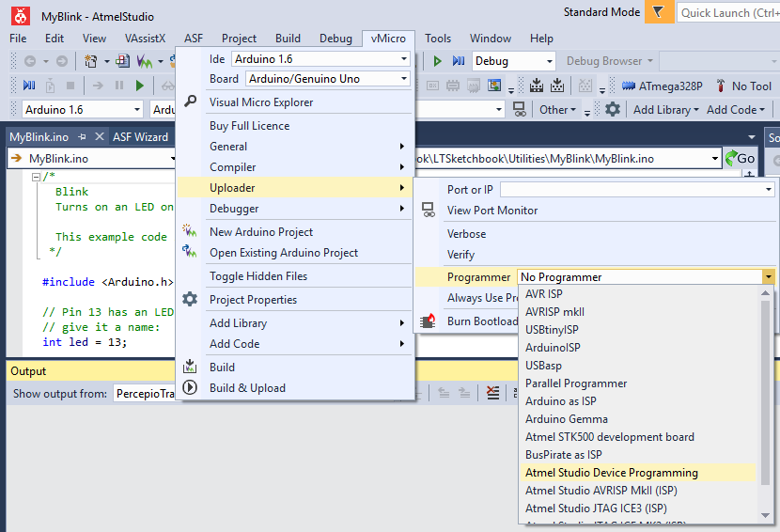Open the Programmer dropdown arrow

(769, 276)
